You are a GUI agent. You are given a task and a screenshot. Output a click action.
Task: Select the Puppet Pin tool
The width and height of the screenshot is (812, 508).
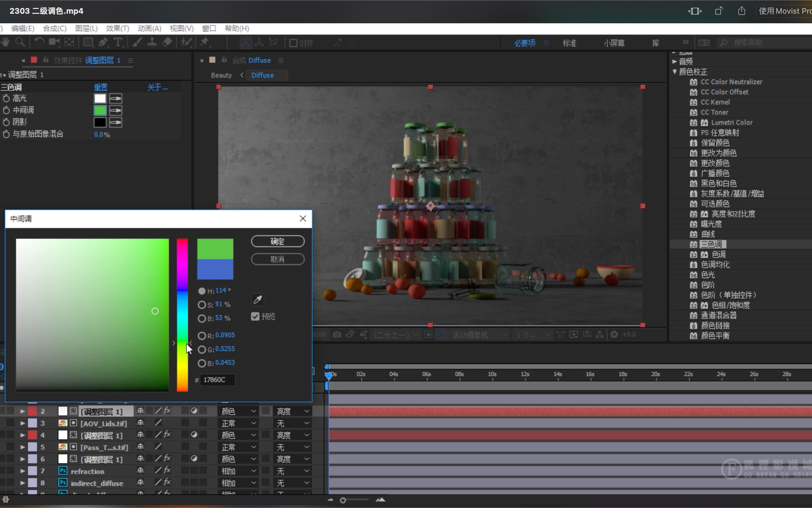click(205, 42)
